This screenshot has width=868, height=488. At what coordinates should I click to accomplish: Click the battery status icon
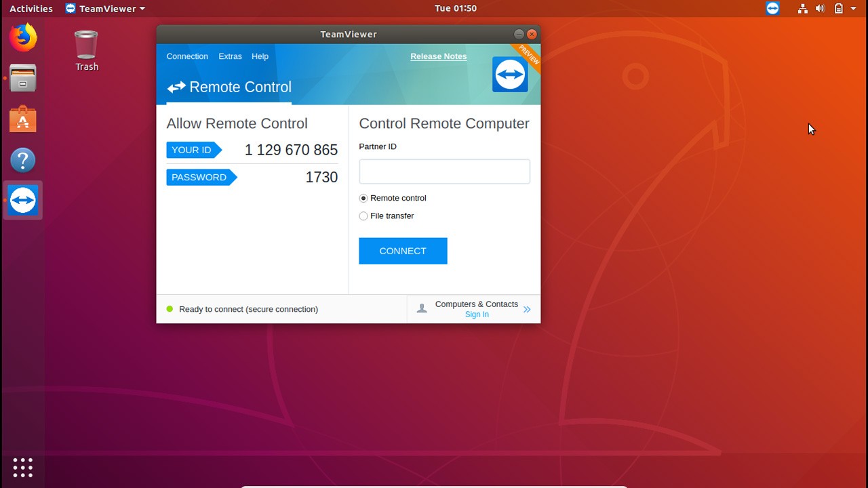[839, 9]
